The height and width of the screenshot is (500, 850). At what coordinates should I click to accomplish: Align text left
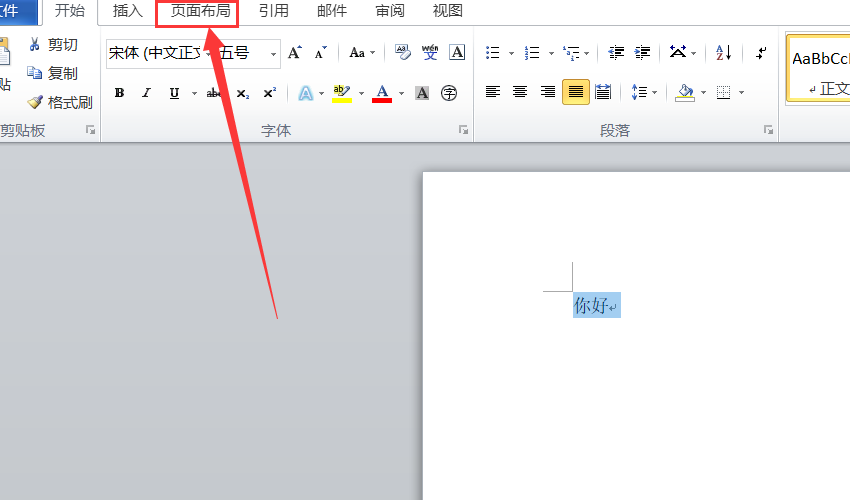click(493, 92)
